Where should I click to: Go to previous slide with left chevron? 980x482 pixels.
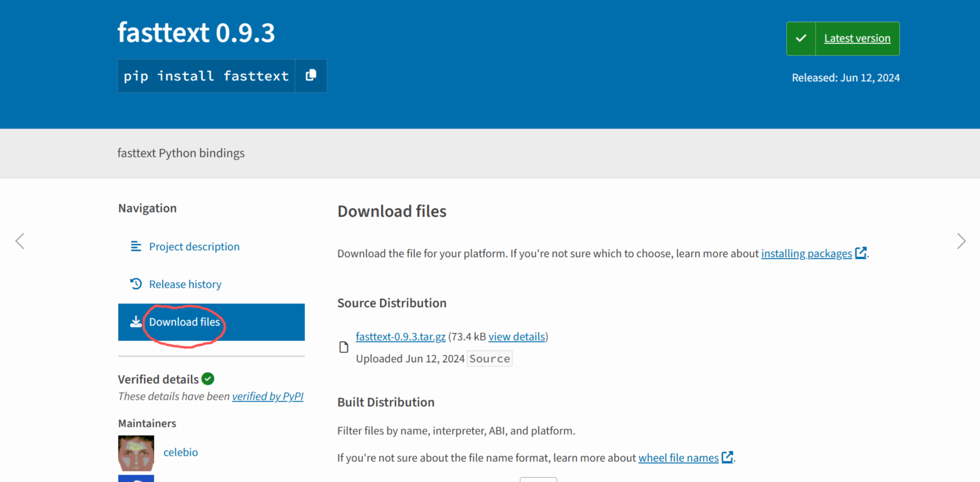[20, 241]
